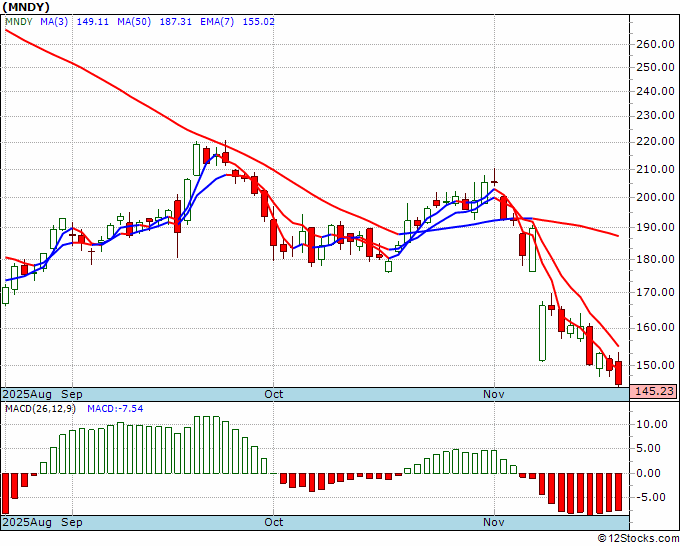
Task: Click the tall green gap-down candle near 160
Action: tap(543, 333)
